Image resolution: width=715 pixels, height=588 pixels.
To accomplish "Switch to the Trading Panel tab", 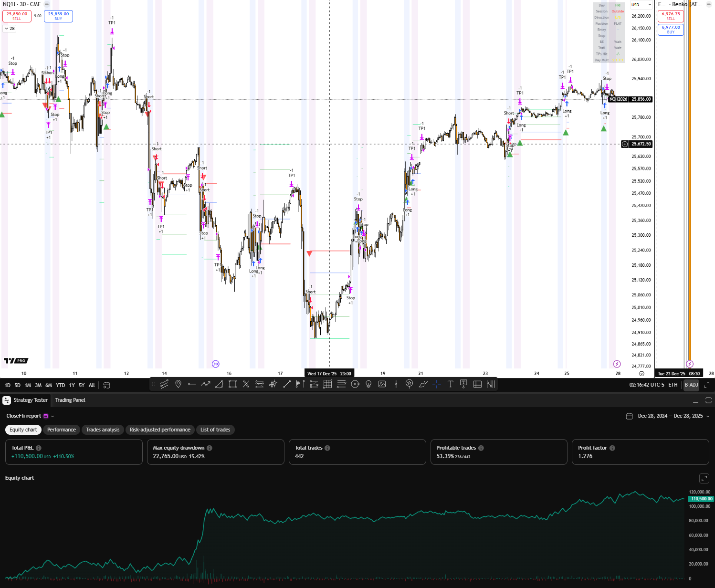I will click(x=70, y=400).
